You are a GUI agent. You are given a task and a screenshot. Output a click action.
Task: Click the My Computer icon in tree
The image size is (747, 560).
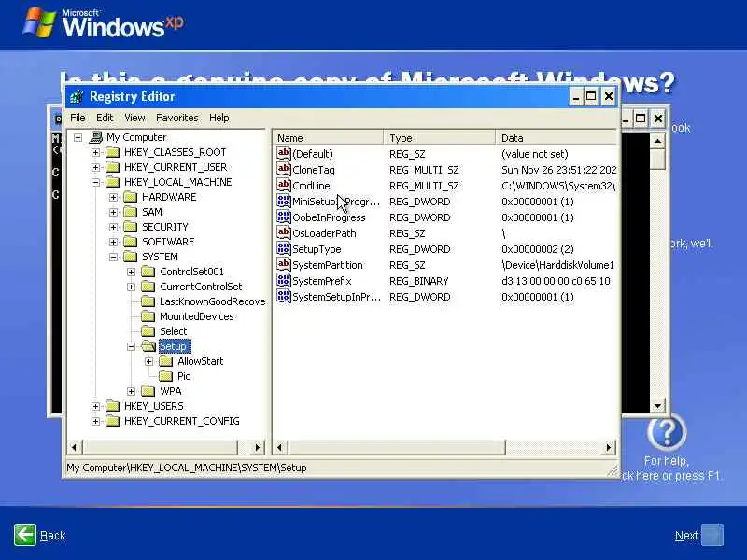(96, 137)
